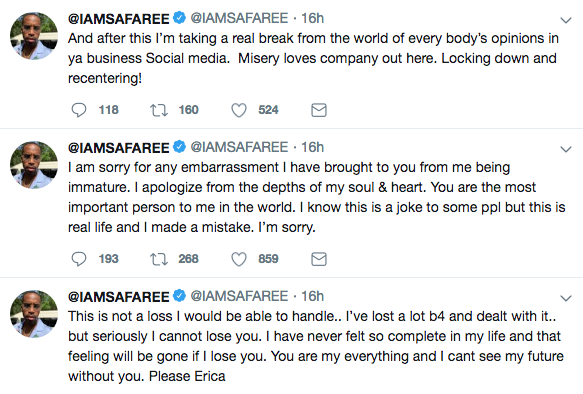The image size is (583, 394).
Task: Expand chevron menu on the 'Please Erica' tweet
Action: tap(566, 298)
